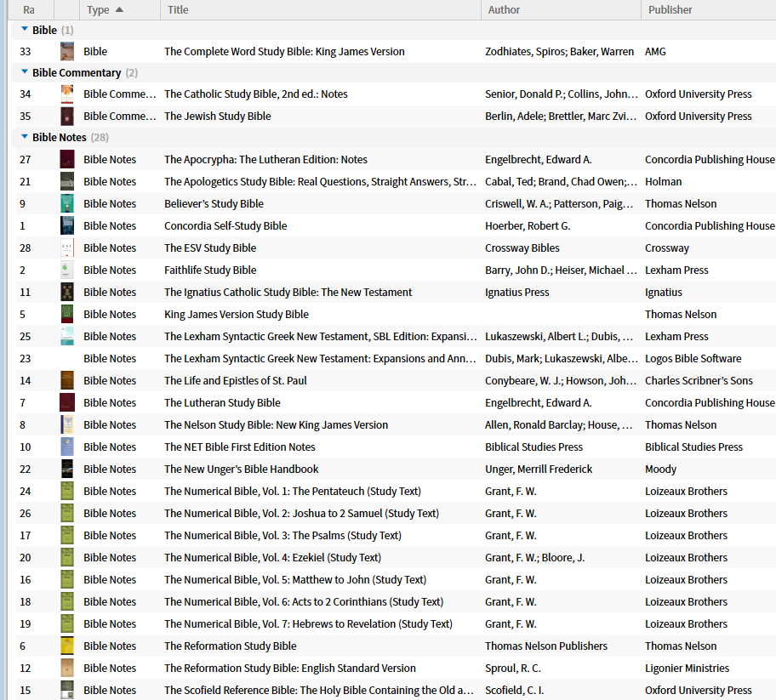
Task: Click author 'Unger, Merrill Frederick'
Action: tap(539, 469)
